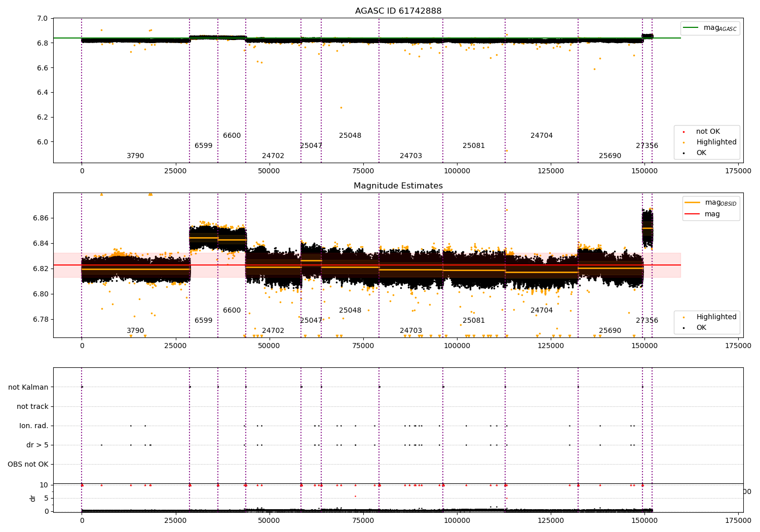Click the 'not track' row label
The image size is (760, 532).
click(32, 406)
